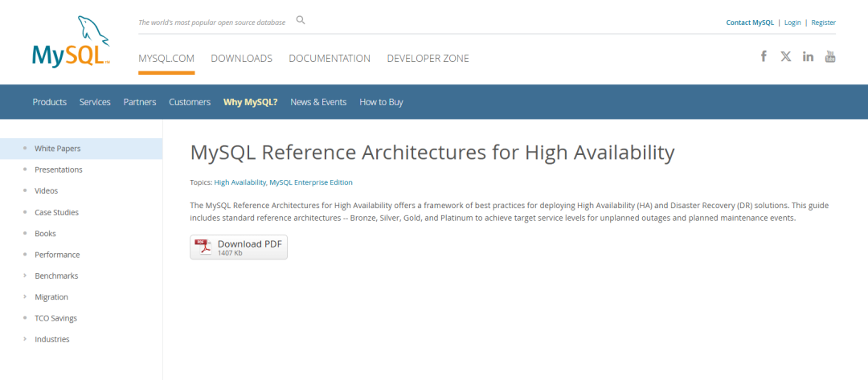
Task: Click the page title heading text
Action: 432,153
